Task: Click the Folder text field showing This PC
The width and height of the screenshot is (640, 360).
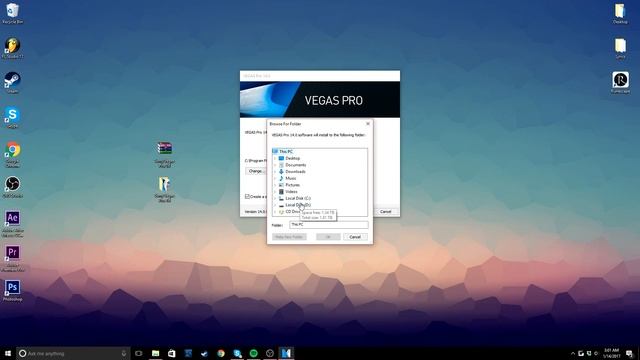Action: tap(329, 224)
